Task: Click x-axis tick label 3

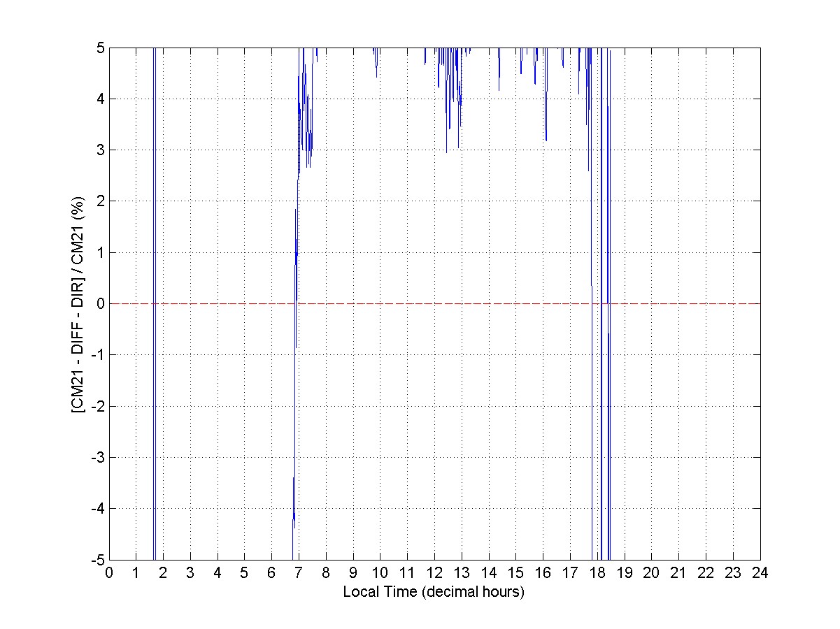Action: 190,572
